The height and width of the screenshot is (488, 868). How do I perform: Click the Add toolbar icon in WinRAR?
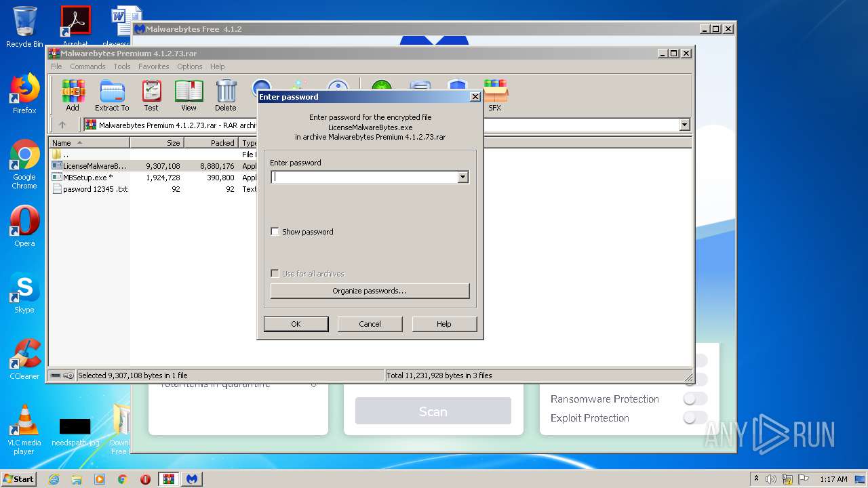click(x=73, y=95)
